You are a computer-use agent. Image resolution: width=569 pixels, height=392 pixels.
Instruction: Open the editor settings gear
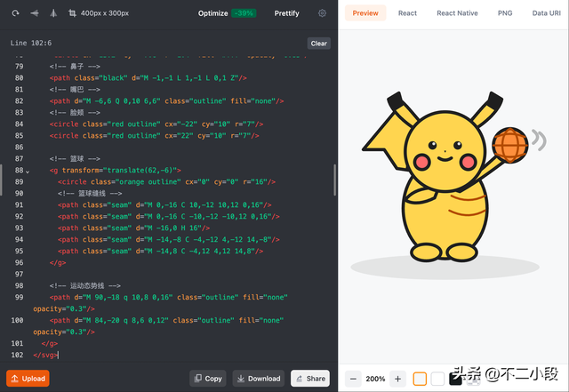click(322, 13)
